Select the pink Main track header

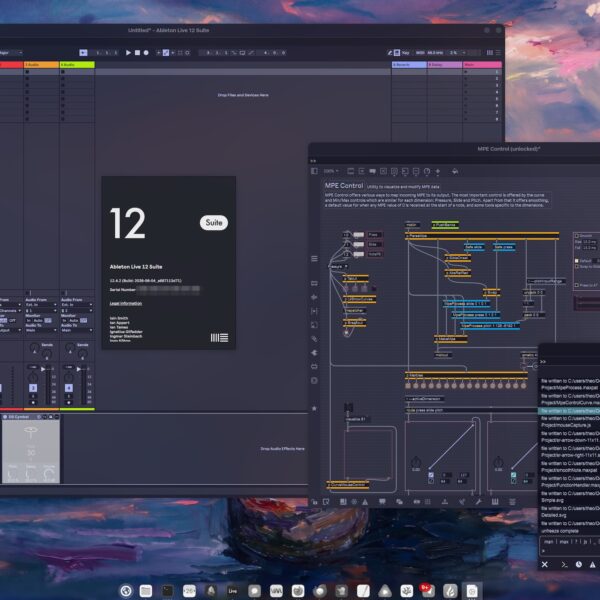coord(482,65)
